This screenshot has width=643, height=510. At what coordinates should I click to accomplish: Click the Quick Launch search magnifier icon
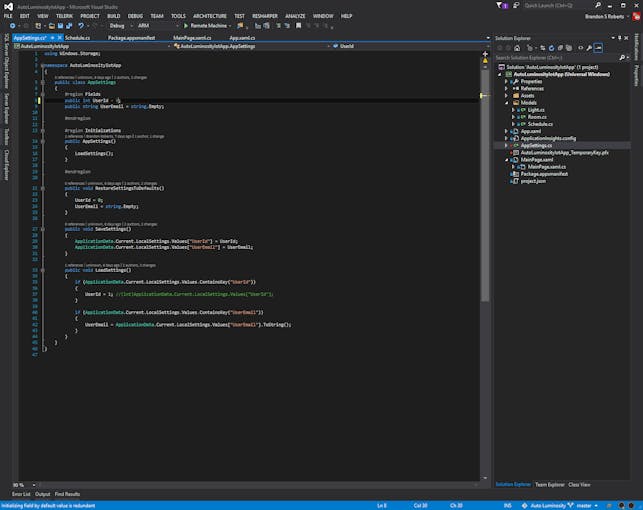click(598, 5)
